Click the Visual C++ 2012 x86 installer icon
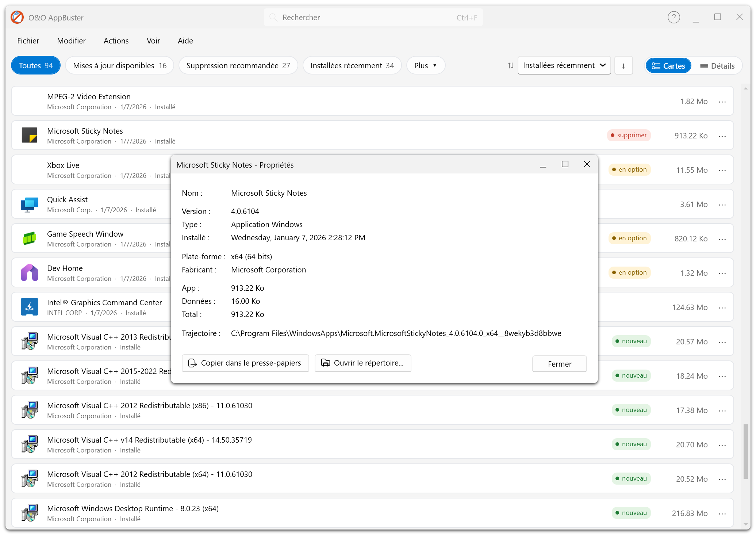This screenshot has width=756, height=535. [x=30, y=410]
